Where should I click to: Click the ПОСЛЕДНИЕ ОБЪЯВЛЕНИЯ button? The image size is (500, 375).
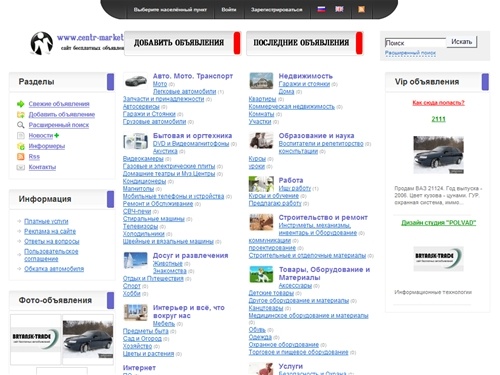(x=305, y=43)
